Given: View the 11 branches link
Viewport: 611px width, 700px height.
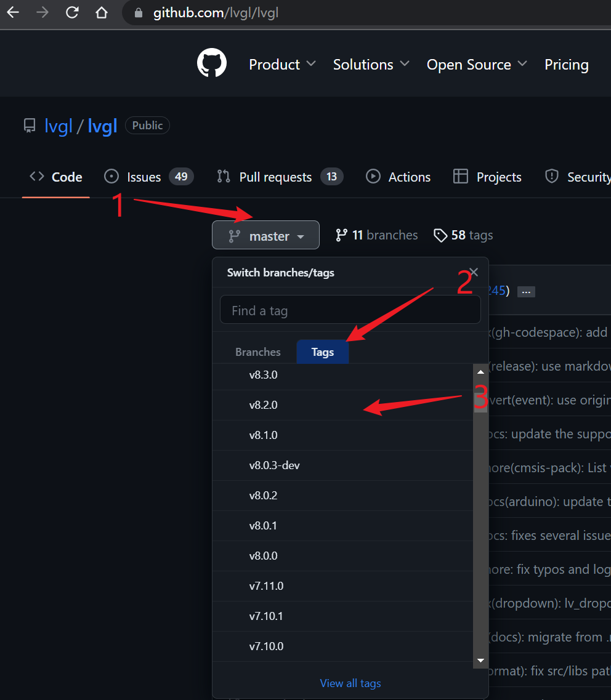Looking at the screenshot, I should point(376,235).
